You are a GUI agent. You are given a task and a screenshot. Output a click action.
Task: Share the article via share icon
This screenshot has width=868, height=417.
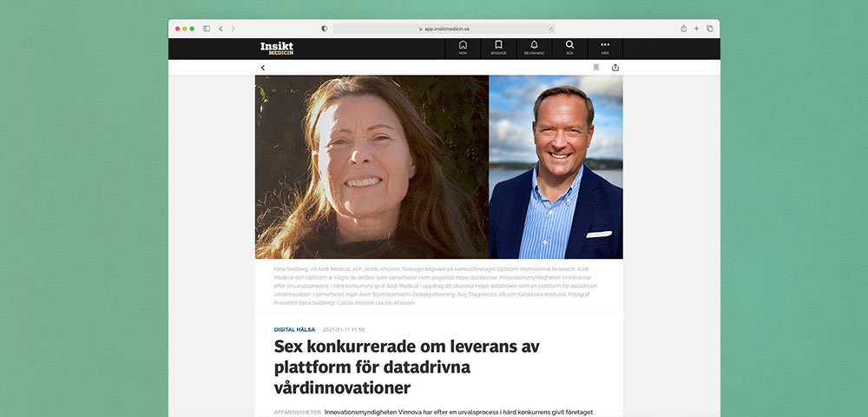coord(615,68)
